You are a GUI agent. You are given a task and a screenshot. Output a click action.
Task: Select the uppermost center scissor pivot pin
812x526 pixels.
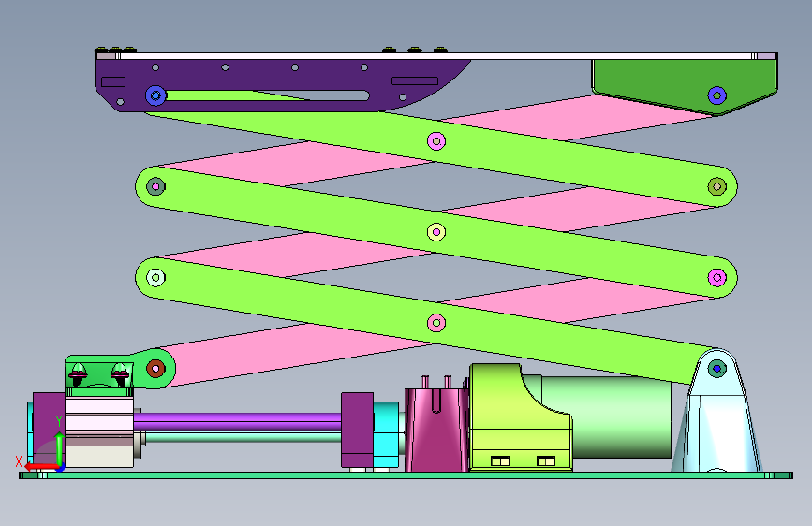point(436,140)
